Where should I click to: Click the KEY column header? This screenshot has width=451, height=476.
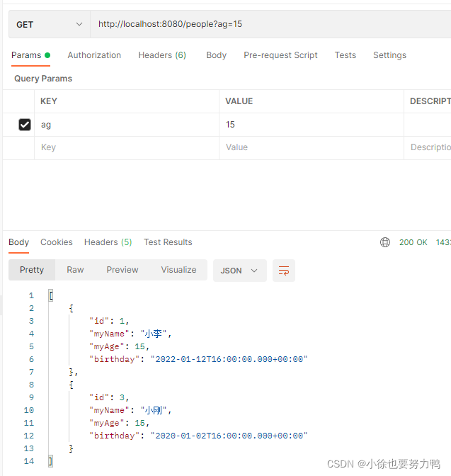[49, 101]
